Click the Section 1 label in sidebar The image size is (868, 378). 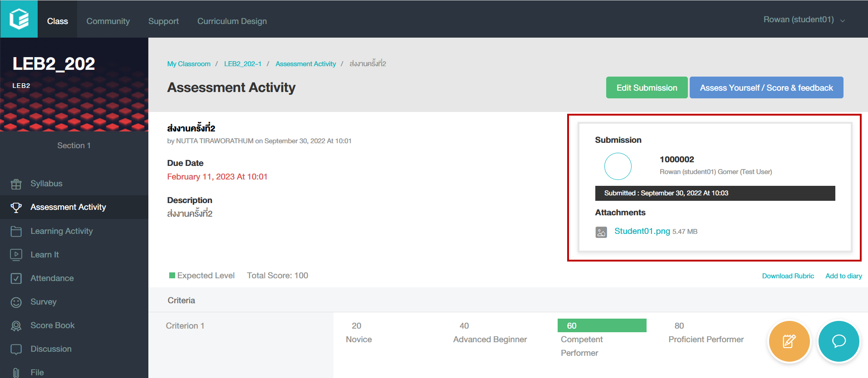tap(74, 145)
